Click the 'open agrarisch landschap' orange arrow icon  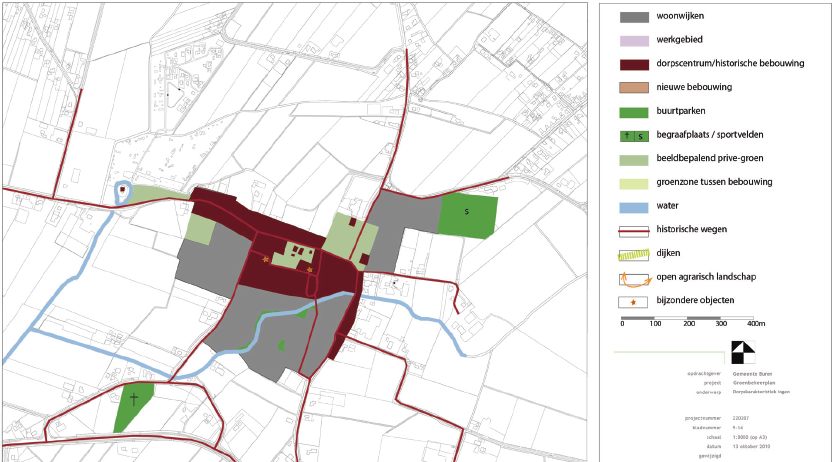tap(633, 279)
